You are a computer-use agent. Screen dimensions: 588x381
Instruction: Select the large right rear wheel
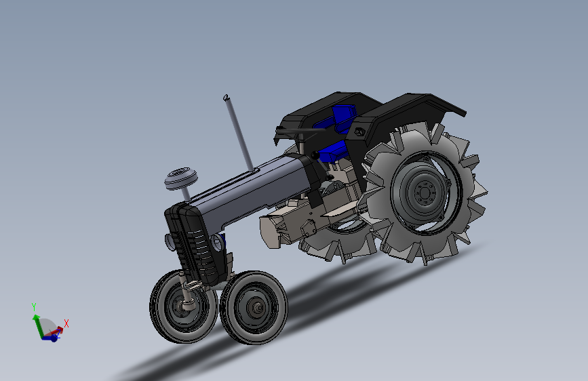click(425, 194)
